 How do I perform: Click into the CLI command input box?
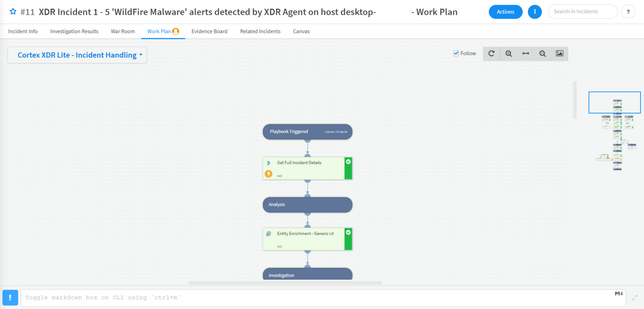(323, 298)
